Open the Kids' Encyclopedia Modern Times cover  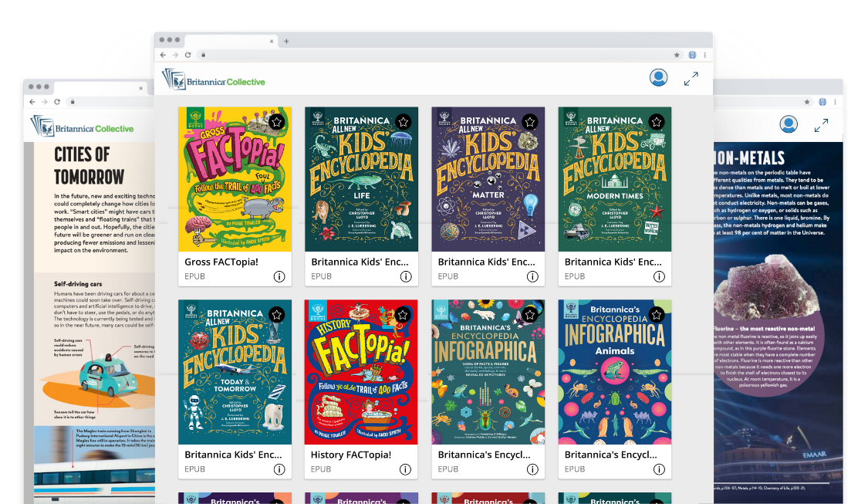pos(615,179)
